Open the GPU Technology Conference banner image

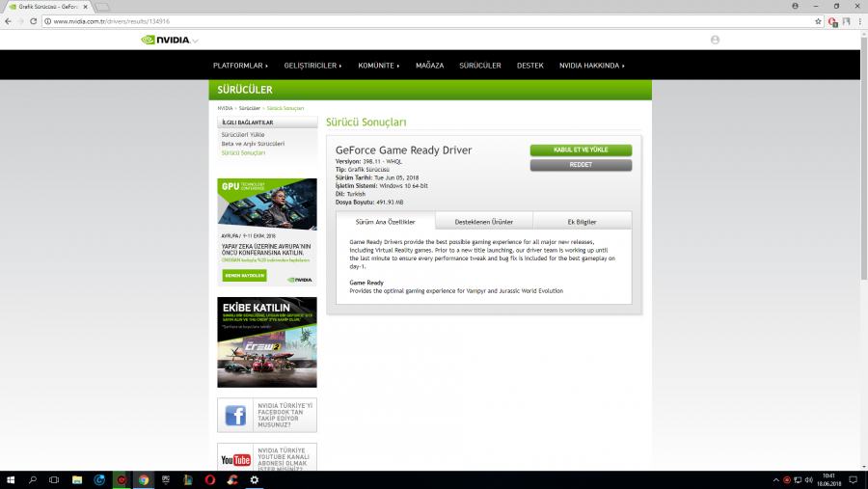[x=267, y=204]
